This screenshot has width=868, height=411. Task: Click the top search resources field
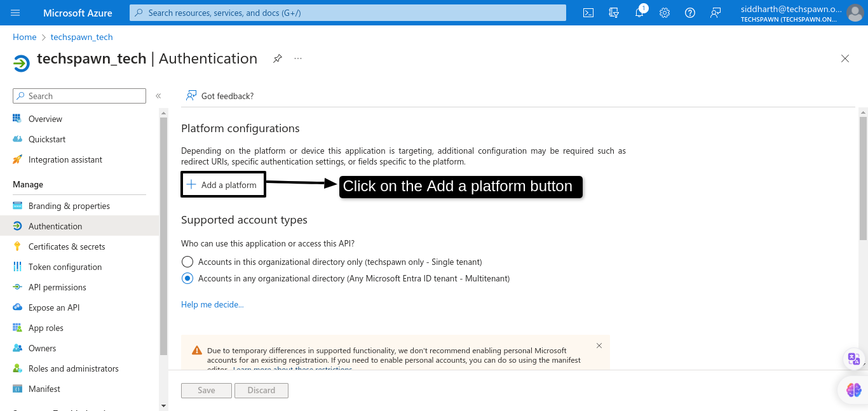tap(348, 13)
